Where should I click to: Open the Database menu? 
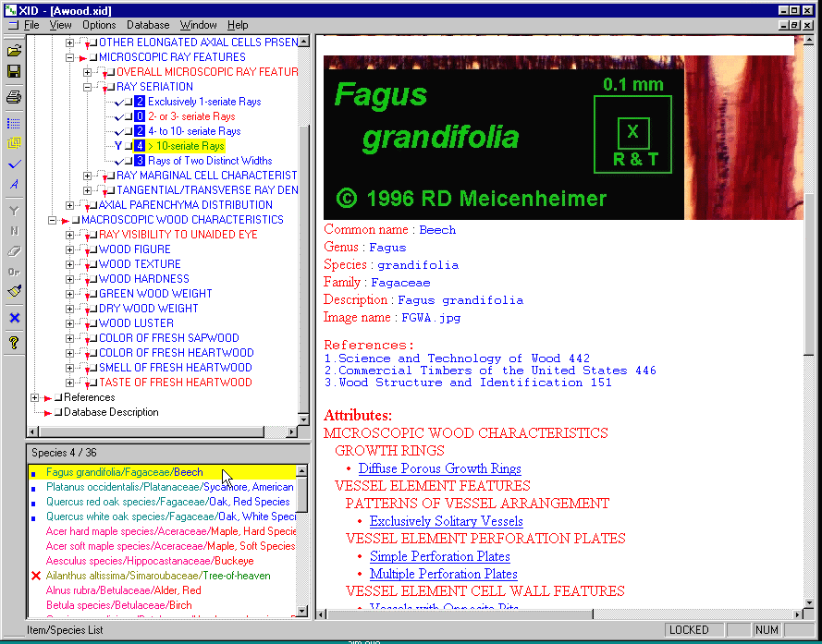pyautogui.click(x=148, y=25)
